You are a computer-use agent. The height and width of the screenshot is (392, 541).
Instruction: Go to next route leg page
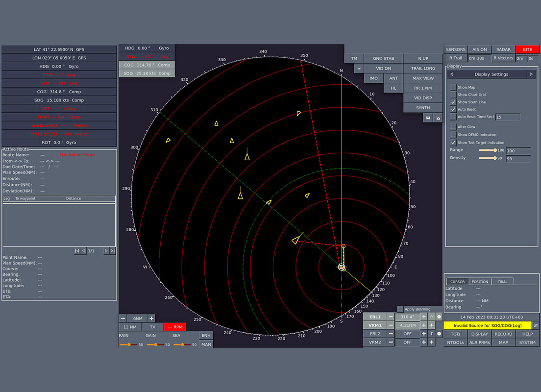coord(106,251)
